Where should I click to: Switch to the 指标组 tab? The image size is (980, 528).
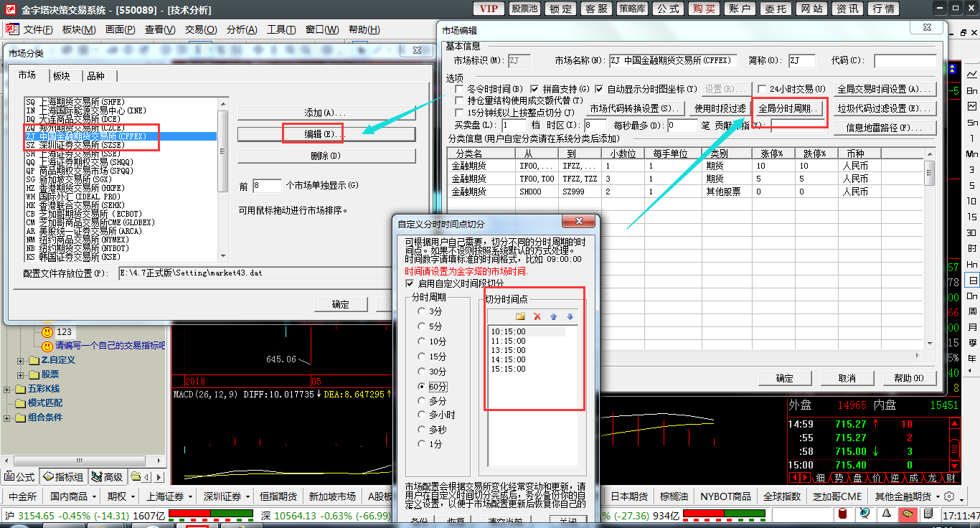coord(63,477)
